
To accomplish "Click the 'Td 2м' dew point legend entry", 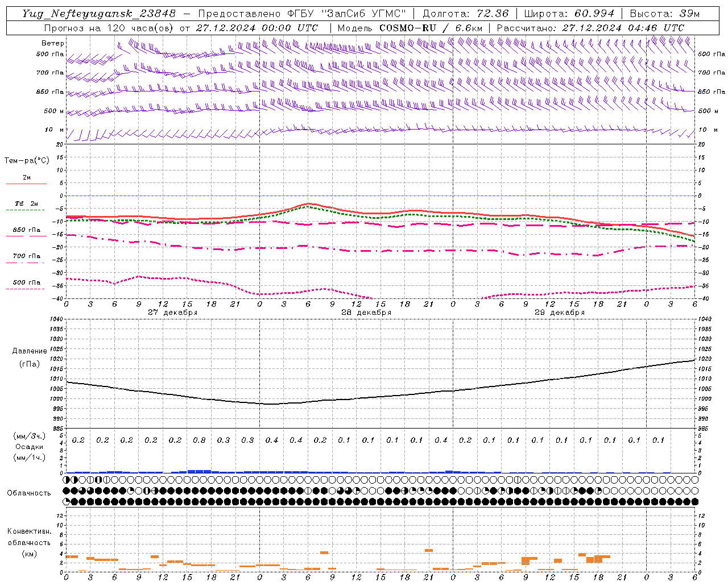I will point(27,203).
